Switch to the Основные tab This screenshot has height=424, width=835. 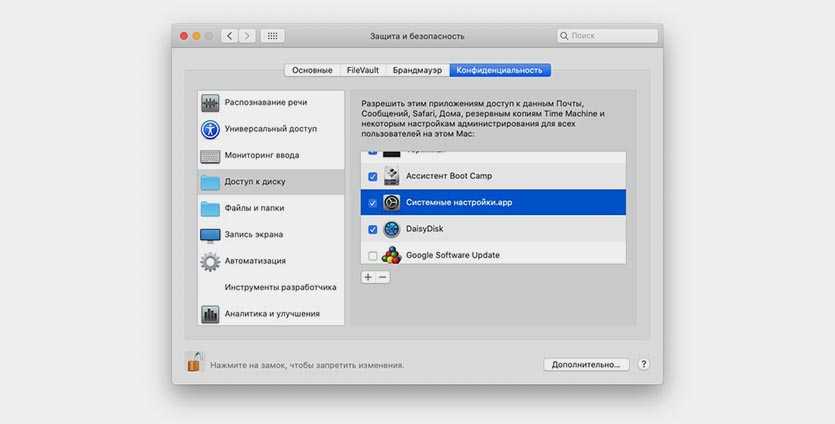[x=312, y=70]
